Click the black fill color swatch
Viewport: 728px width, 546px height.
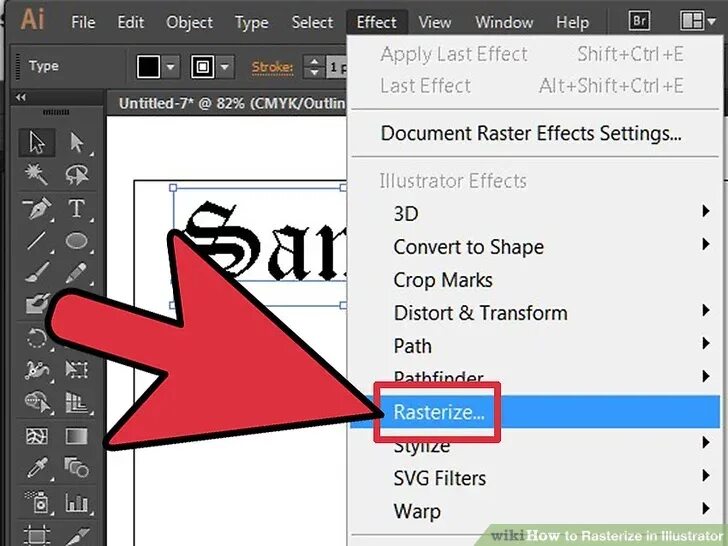[148, 67]
